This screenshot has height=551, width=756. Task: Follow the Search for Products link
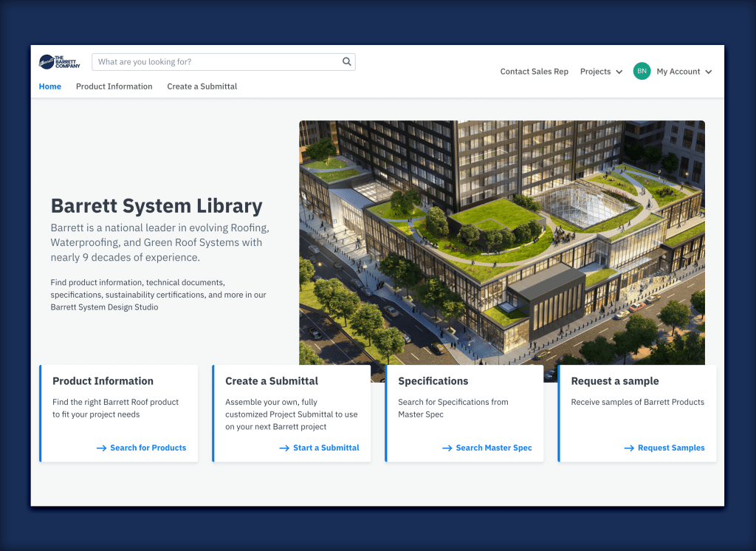tap(148, 448)
